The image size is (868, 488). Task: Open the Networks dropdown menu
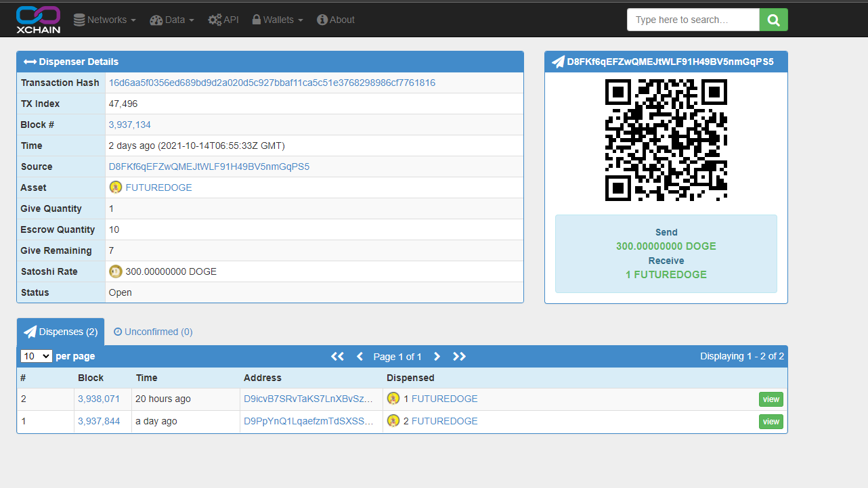(x=105, y=20)
